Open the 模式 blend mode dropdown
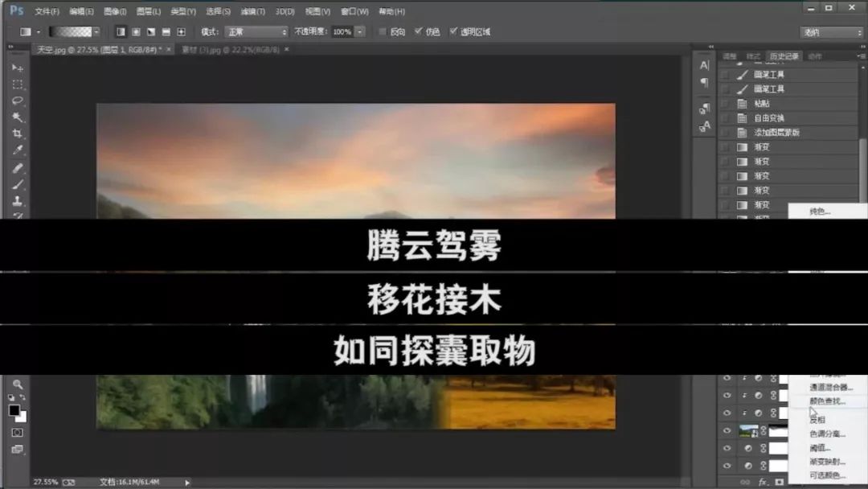Screen dimensions: 868x489 (x=256, y=32)
